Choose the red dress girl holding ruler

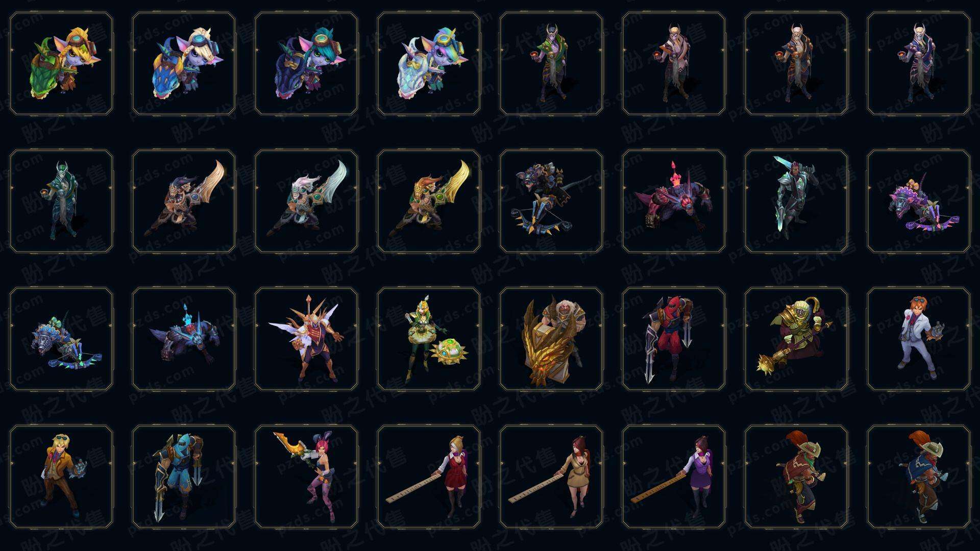tap(429, 477)
